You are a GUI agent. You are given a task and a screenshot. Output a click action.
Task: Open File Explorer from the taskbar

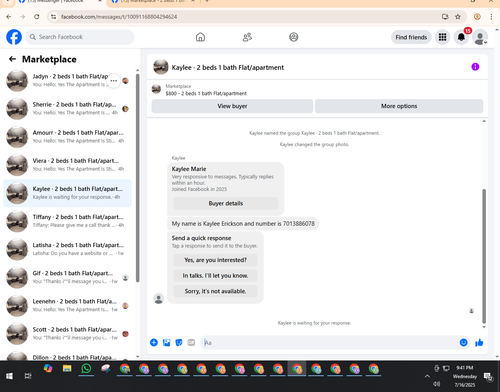pos(67,369)
